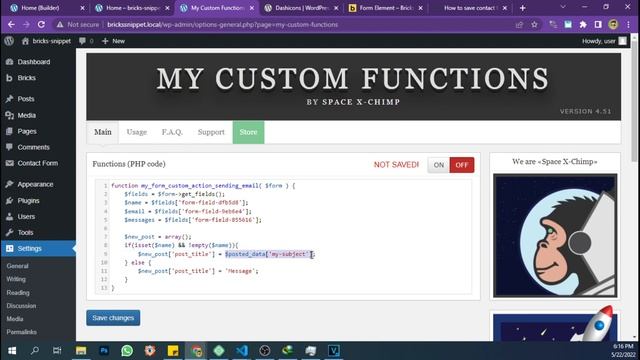Open the Chrome three-dot menu
The height and width of the screenshot is (360, 640).
pos(629,24)
